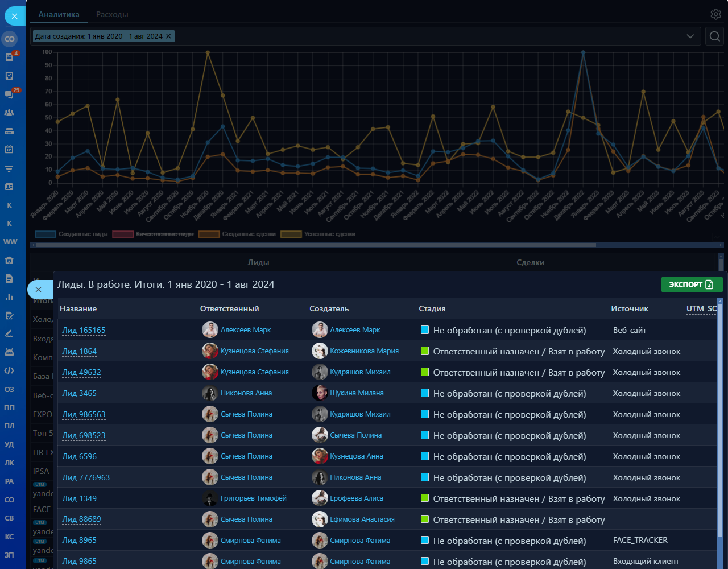728x569 pixels.
Task: Open the СВ sidebar item
Action: (x=9, y=518)
